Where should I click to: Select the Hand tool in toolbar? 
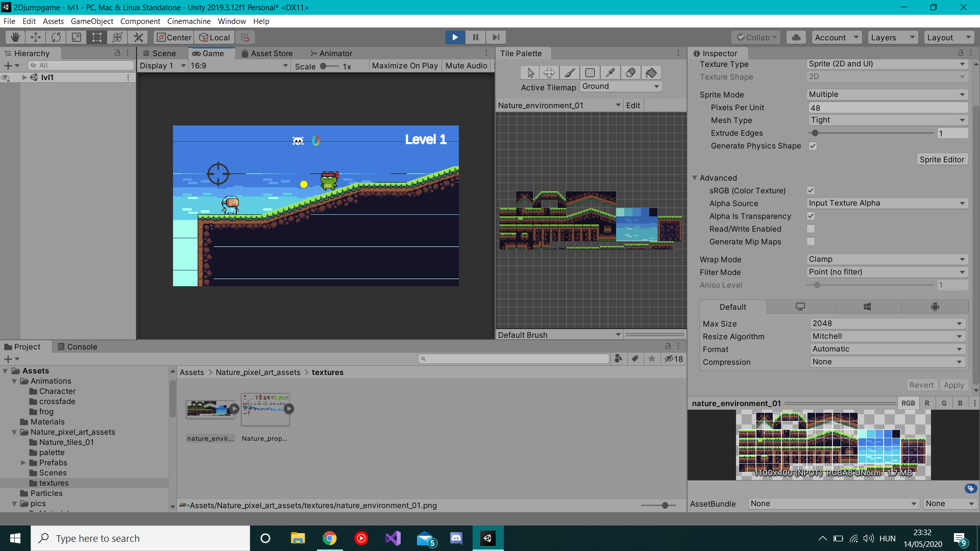15,37
